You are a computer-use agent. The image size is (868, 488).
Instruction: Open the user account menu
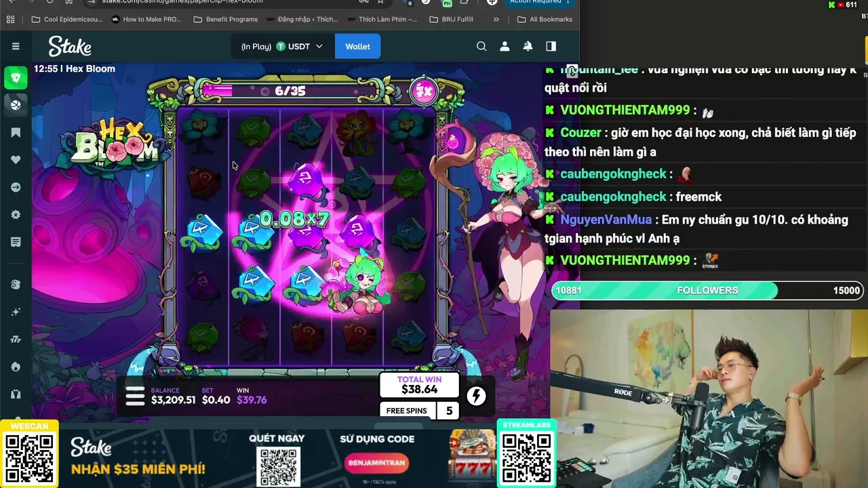tap(505, 46)
